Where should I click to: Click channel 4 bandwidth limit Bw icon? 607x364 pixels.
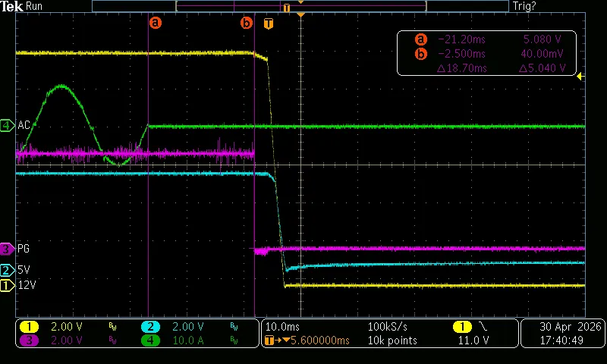click(234, 340)
